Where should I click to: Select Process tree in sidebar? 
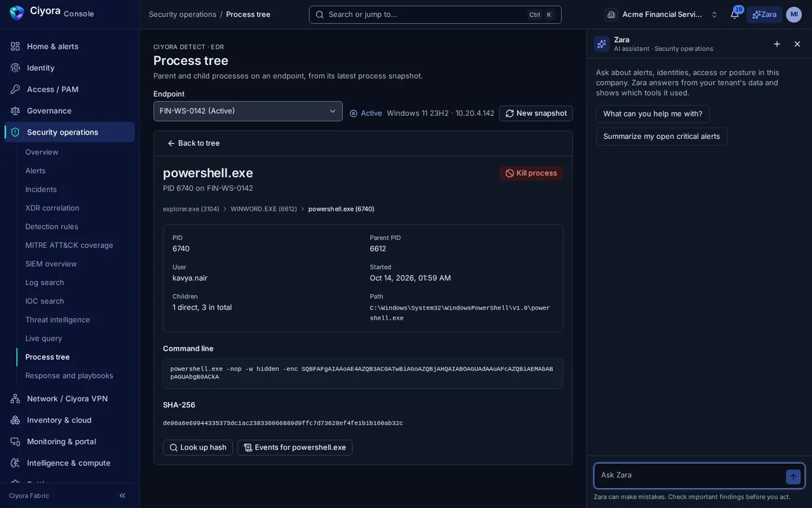(47, 357)
